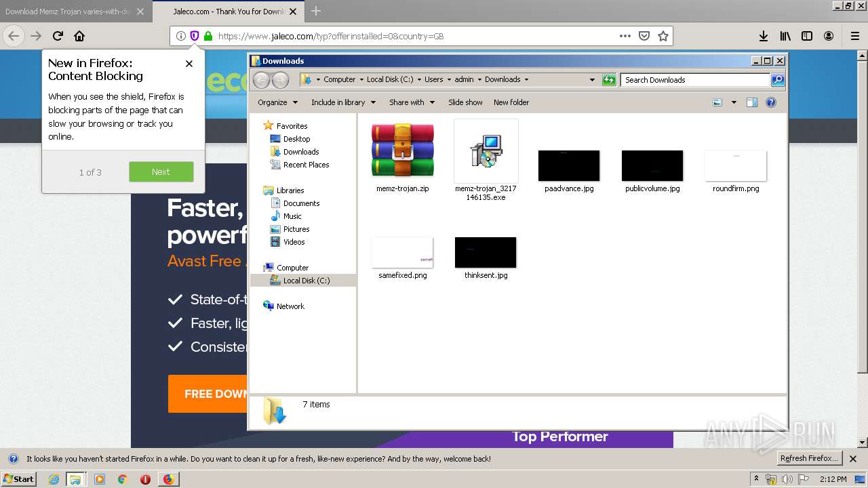Open Firefox hamburger menu
This screenshot has width=868, height=488.
(854, 36)
